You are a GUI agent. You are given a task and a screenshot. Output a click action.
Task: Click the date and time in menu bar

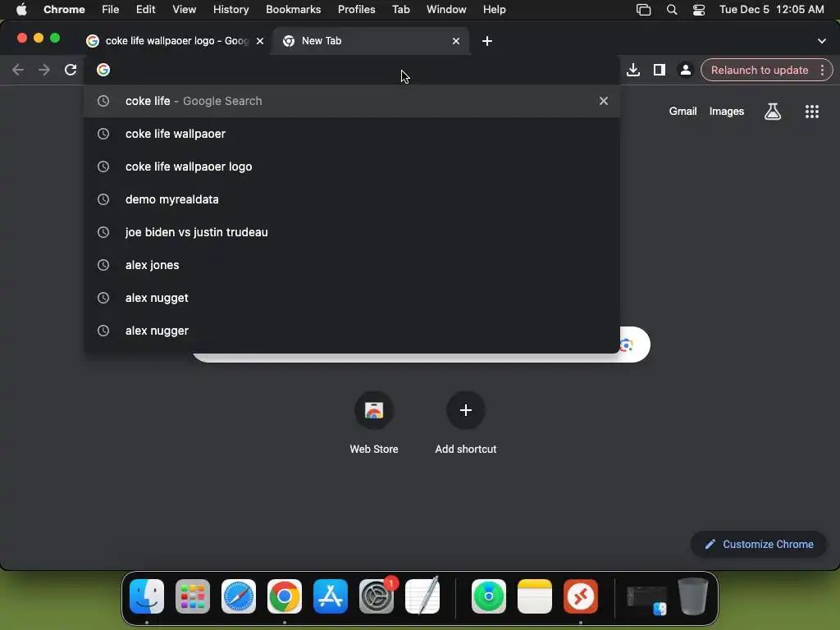pos(771,10)
